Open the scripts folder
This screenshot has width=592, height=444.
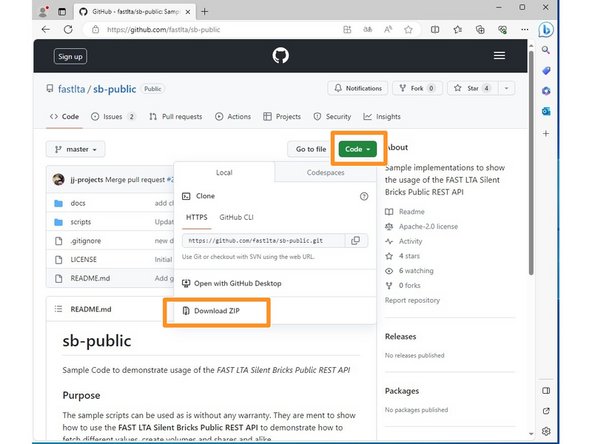[80, 222]
